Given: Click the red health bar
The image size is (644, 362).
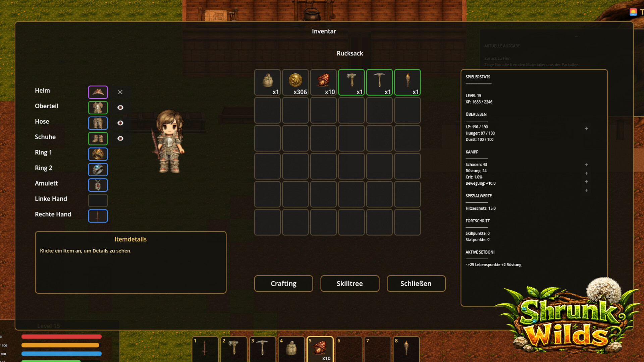Looking at the screenshot, I should (x=61, y=337).
